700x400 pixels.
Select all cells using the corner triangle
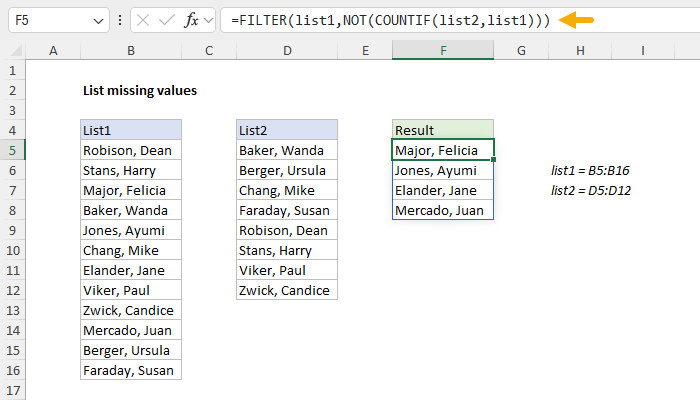pos(16,50)
